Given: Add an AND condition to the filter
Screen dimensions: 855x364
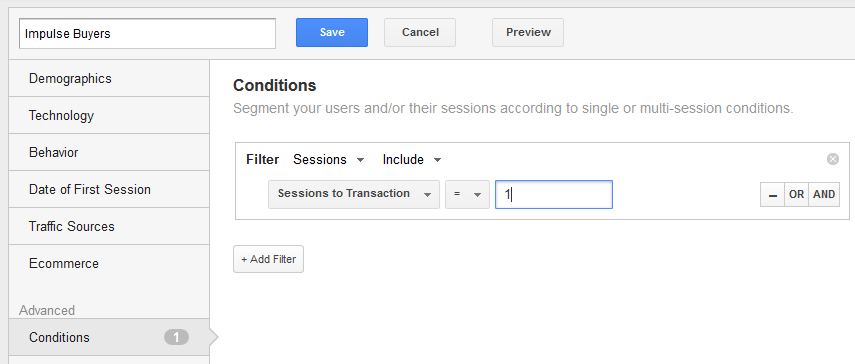Looking at the screenshot, I should tap(824, 195).
